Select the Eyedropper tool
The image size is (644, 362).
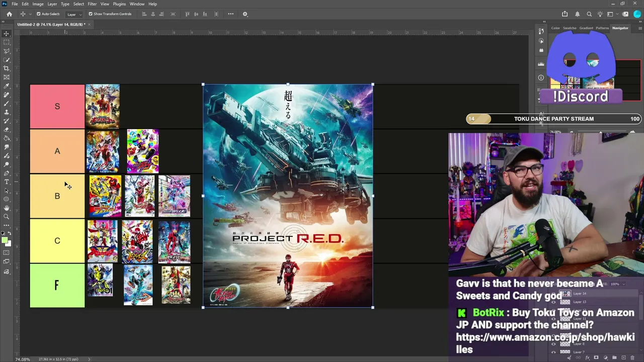(x=7, y=86)
